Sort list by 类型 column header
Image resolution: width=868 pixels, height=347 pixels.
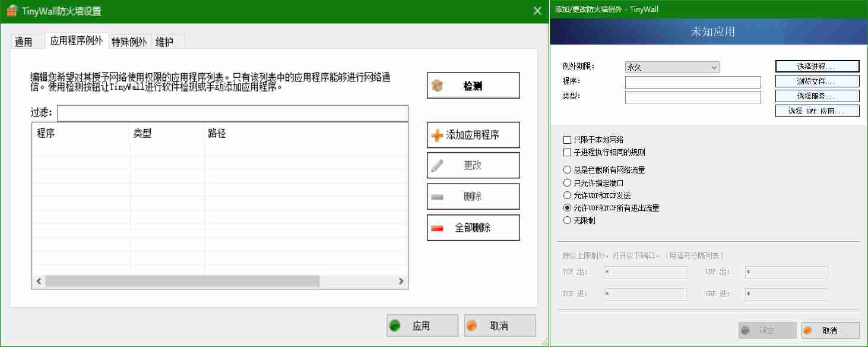[x=167, y=134]
